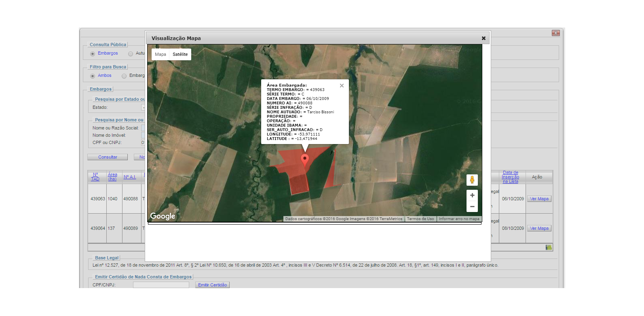Sort table by Data de Inserção na Lista

click(510, 177)
